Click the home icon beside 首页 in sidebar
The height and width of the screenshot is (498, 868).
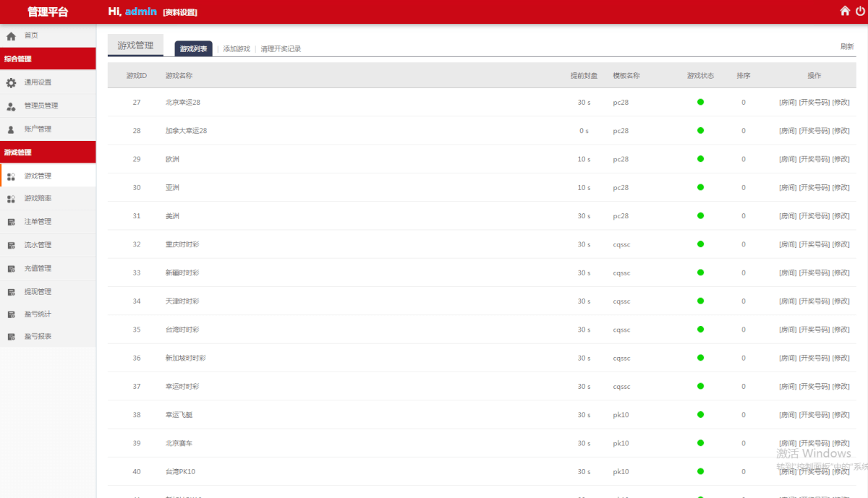pyautogui.click(x=11, y=35)
